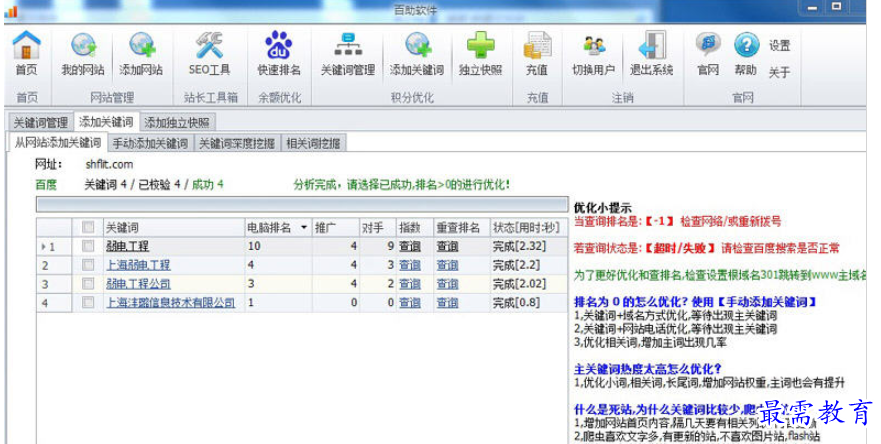Expand row 1 using the arrow indicator
The image size is (881, 444).
click(42, 246)
